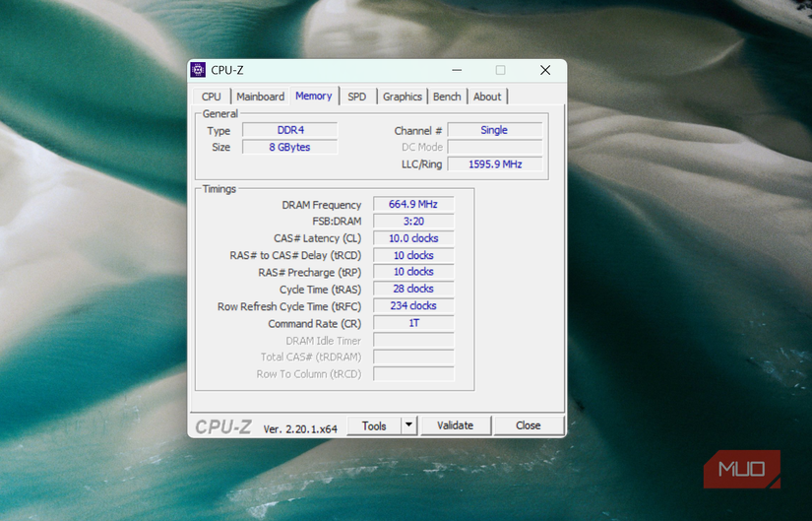Select the Memory tab
The width and height of the screenshot is (812, 521).
(x=314, y=96)
